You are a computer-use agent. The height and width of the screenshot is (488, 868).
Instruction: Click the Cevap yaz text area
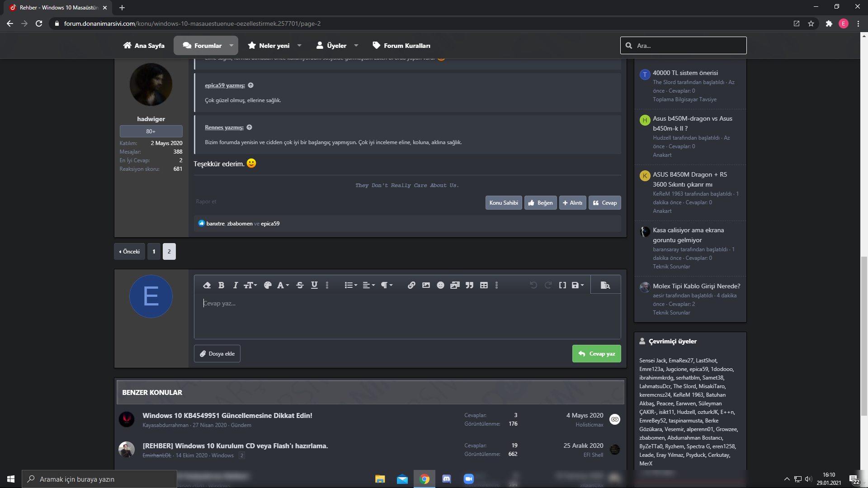(407, 316)
